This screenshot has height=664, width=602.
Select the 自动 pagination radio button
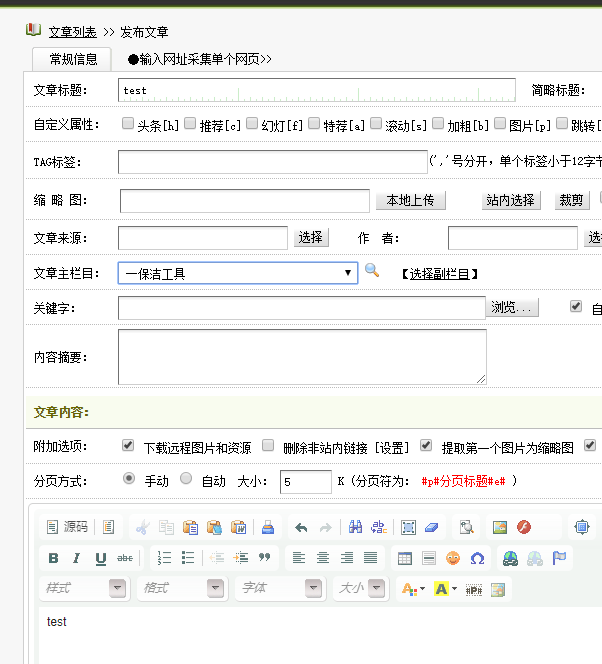(x=186, y=479)
